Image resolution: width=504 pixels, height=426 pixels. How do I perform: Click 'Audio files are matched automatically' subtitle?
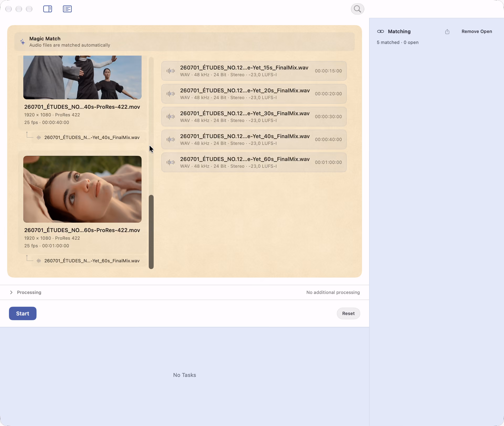click(x=70, y=45)
